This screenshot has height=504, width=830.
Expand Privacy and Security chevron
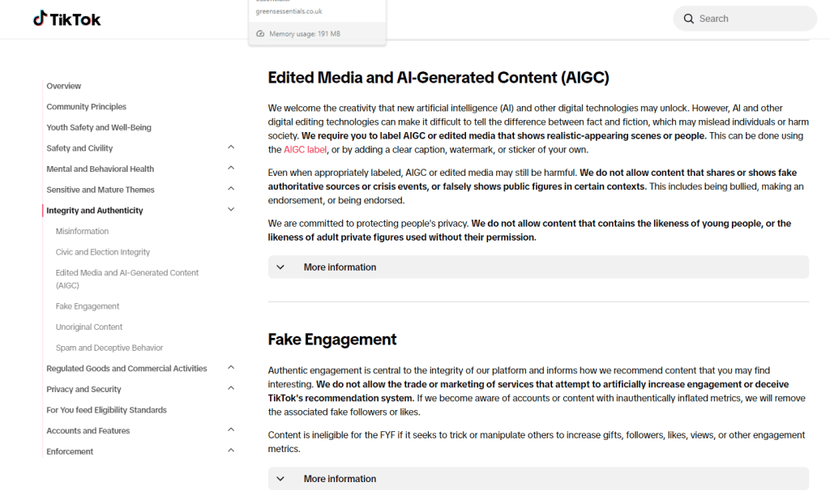(231, 388)
